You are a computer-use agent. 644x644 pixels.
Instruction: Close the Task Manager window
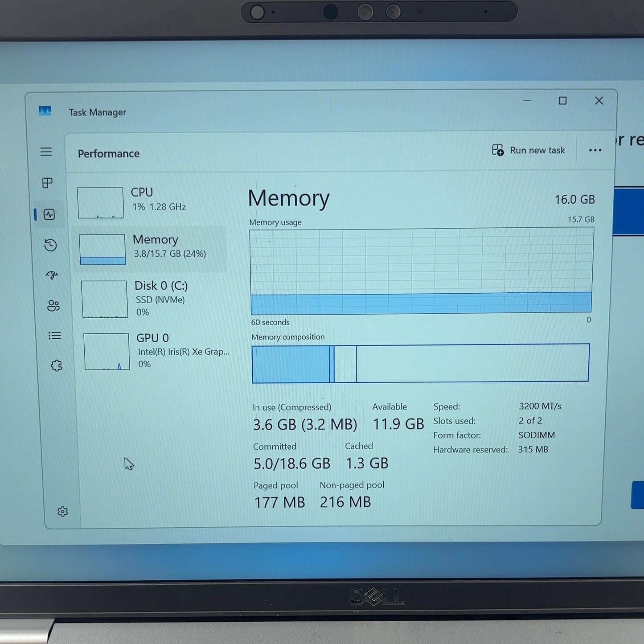(599, 101)
